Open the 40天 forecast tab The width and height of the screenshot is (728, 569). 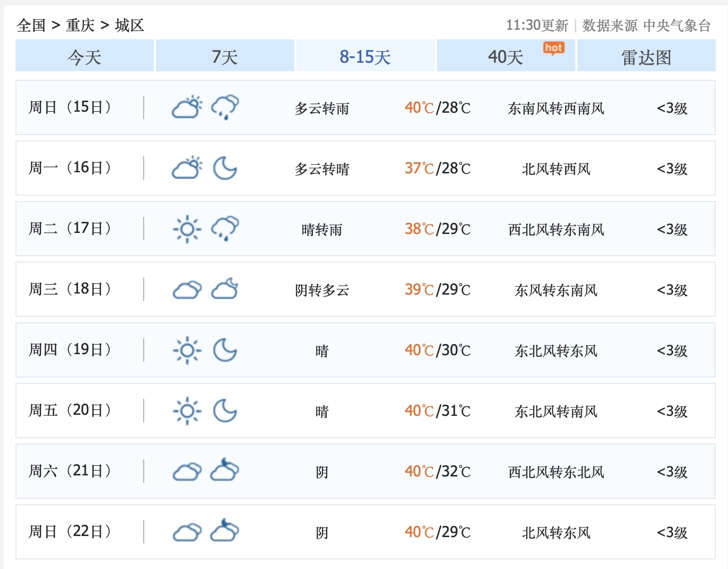[506, 56]
